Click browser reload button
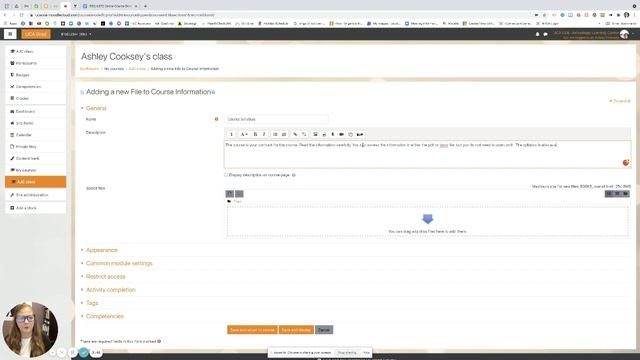The image size is (640, 360). click(x=22, y=15)
